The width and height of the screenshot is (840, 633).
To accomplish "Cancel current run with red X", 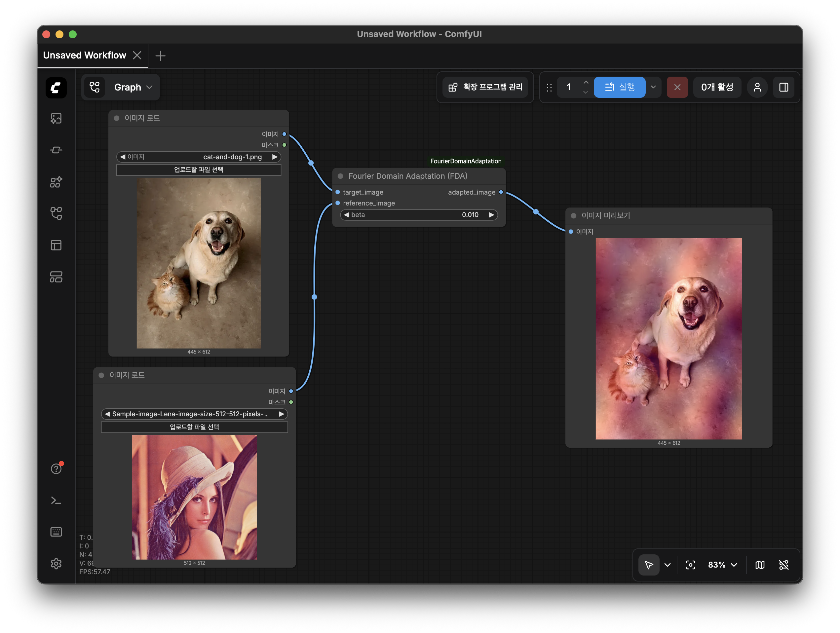I will 677,87.
